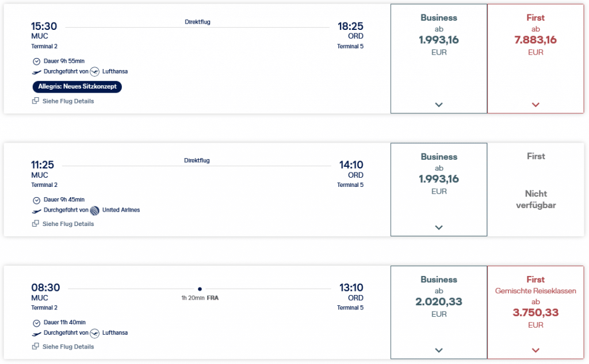Expand the Business 2.020,33 EUR fare chevron
Viewport: 589px width, 364px height.
[439, 350]
